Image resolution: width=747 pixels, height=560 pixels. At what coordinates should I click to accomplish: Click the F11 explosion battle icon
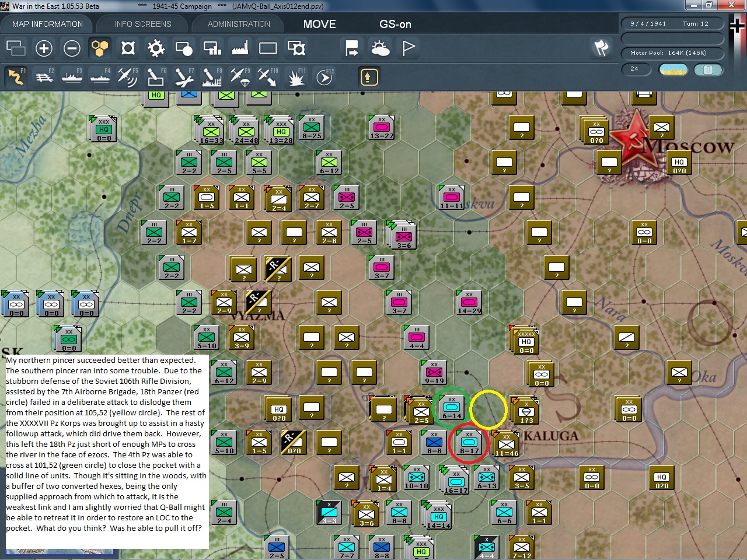tap(296, 77)
